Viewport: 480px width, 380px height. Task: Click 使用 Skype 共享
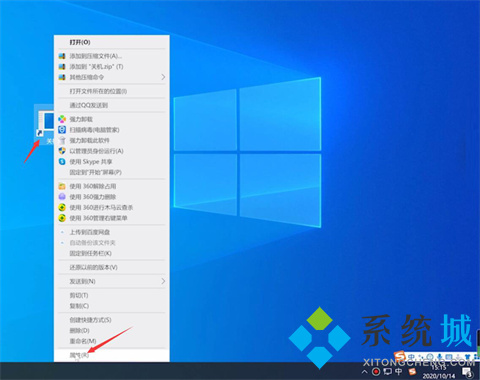pyautogui.click(x=112, y=162)
